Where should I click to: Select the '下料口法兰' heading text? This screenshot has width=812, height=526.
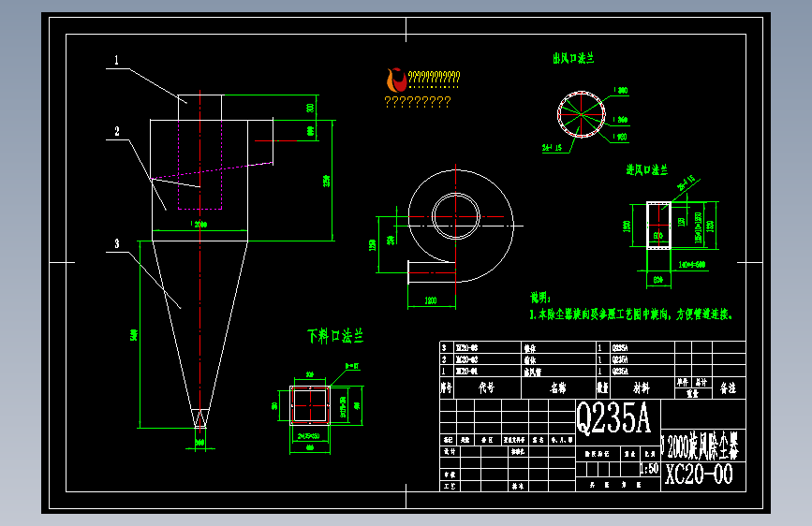335,336
